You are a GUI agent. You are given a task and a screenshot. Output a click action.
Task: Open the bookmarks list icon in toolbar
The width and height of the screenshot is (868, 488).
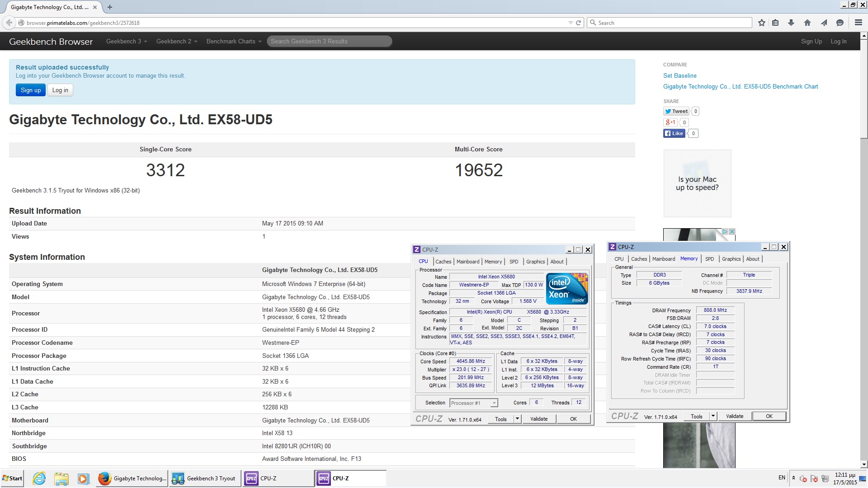click(776, 23)
